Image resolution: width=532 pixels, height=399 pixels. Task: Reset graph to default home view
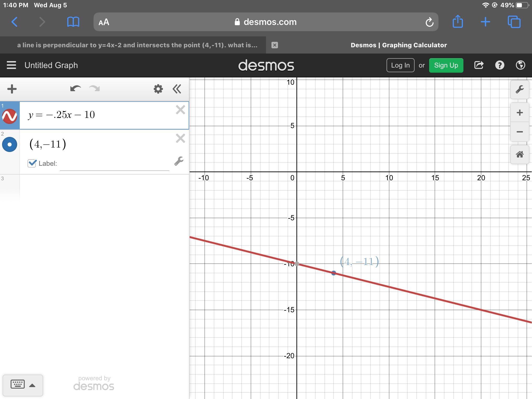[x=520, y=155]
